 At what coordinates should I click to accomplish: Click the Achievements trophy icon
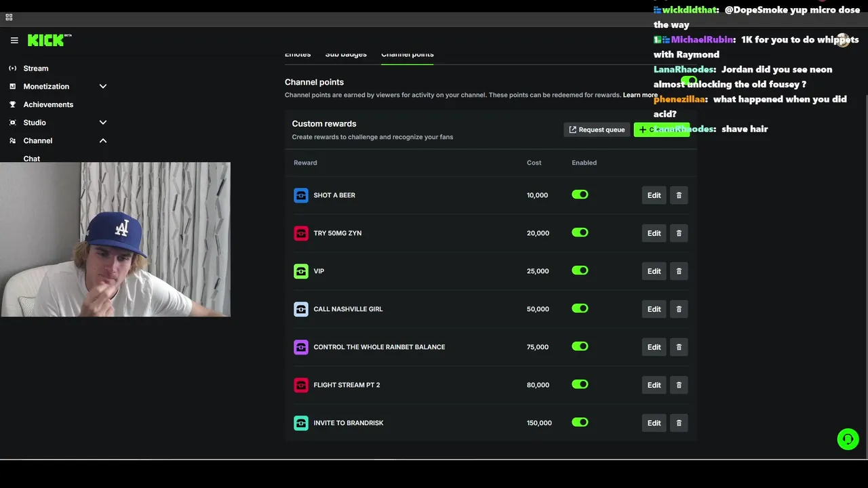[x=12, y=104]
